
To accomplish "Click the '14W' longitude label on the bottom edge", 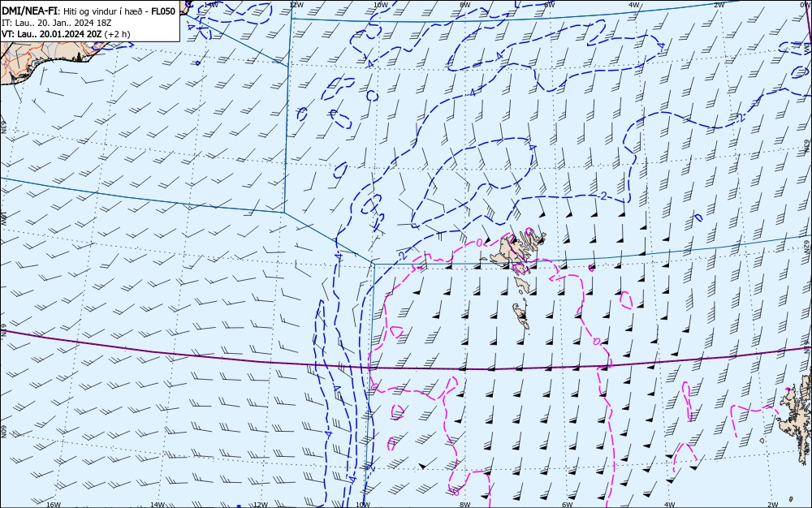I will coord(157,505).
